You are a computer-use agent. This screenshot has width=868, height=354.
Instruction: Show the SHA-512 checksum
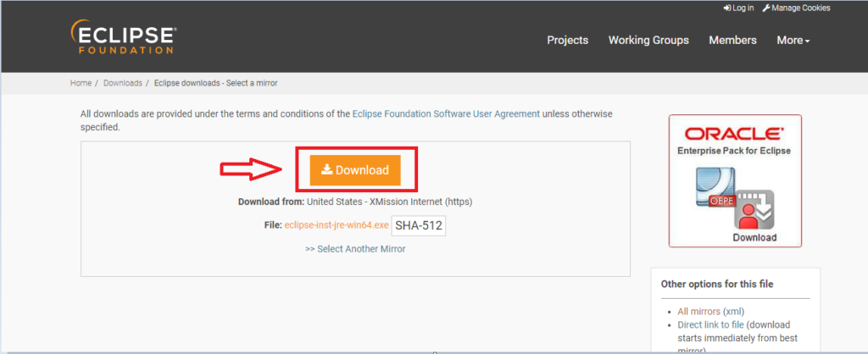(x=419, y=225)
